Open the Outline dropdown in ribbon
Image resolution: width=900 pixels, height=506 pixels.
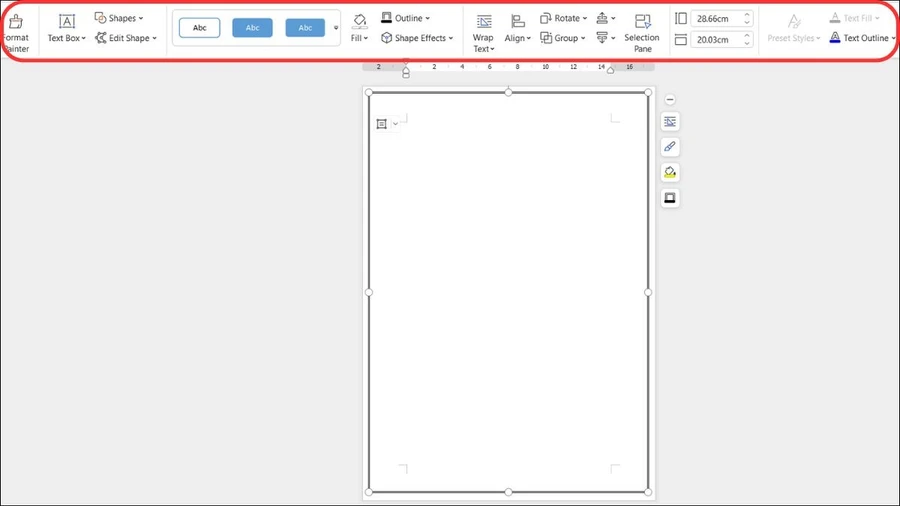pyautogui.click(x=405, y=18)
